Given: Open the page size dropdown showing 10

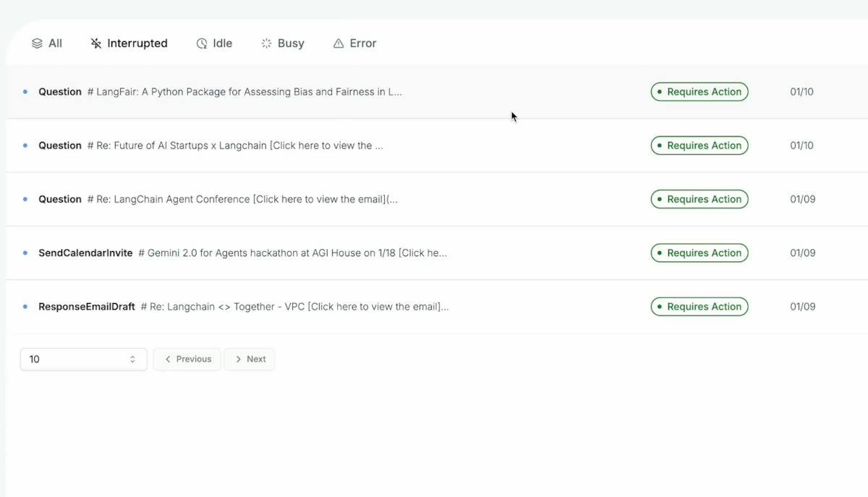Looking at the screenshot, I should pos(84,359).
